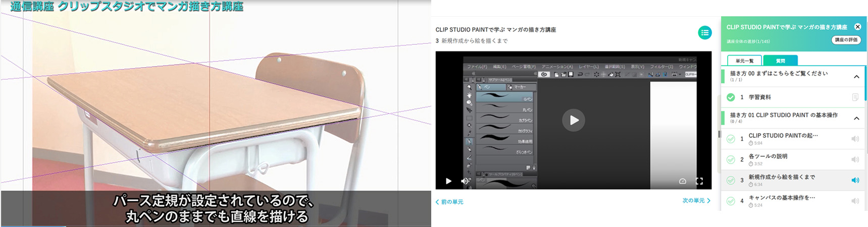
Task: Click the 描き方 01 CLIP STUDIO PAINT の基本操作 header
Action: [x=793, y=118]
